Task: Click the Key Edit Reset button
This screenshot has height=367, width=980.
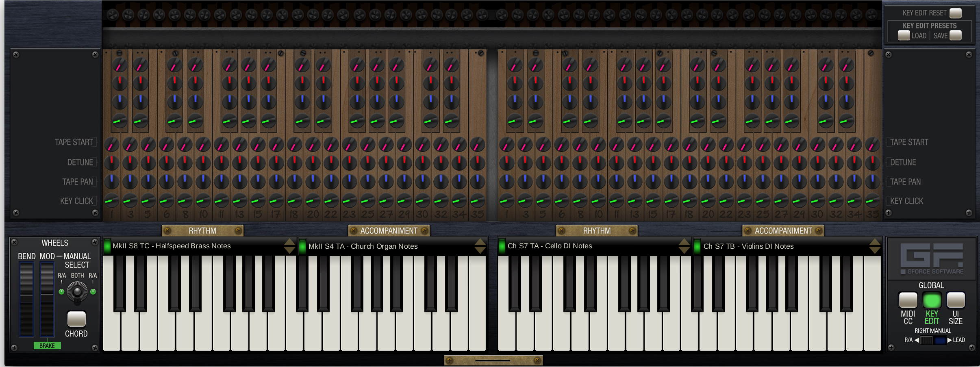Action: point(955,13)
